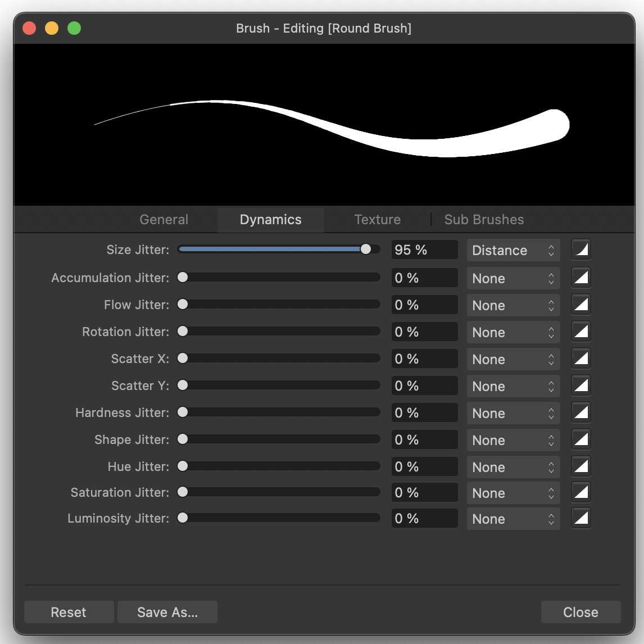Image resolution: width=644 pixels, height=644 pixels.
Task: Open the Shape Jitter ramp profile icon
Action: (x=580, y=439)
